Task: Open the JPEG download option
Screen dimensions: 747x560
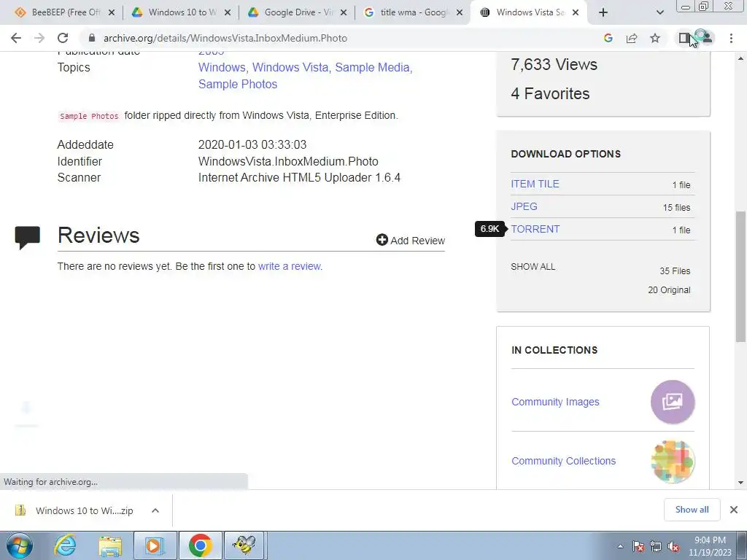Action: coord(524,206)
